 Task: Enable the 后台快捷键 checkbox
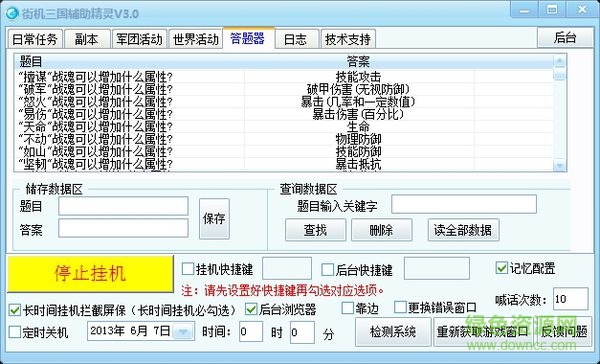[x=328, y=269]
